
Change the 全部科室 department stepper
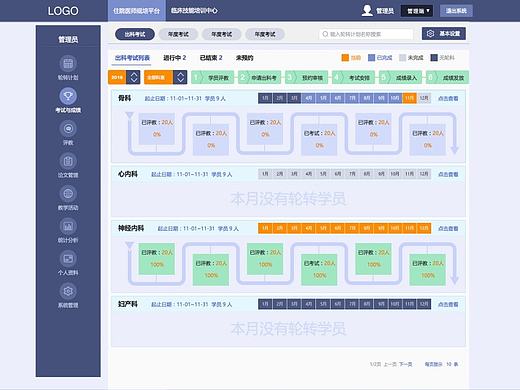(180, 77)
